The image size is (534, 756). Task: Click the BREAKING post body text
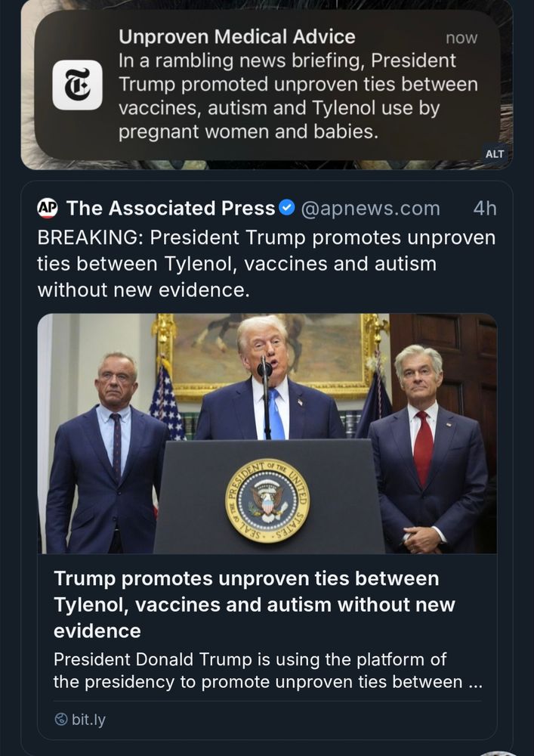tap(264, 264)
